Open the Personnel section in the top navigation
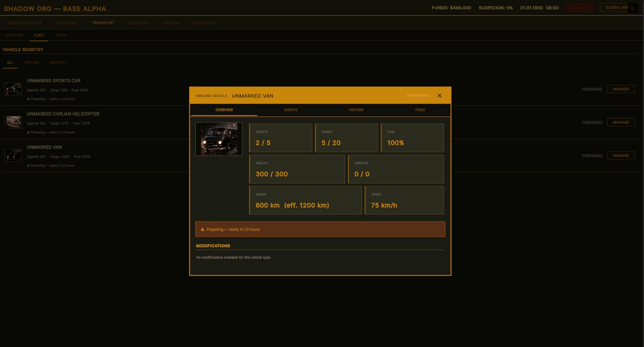The width and height of the screenshot is (644, 347). (67, 23)
